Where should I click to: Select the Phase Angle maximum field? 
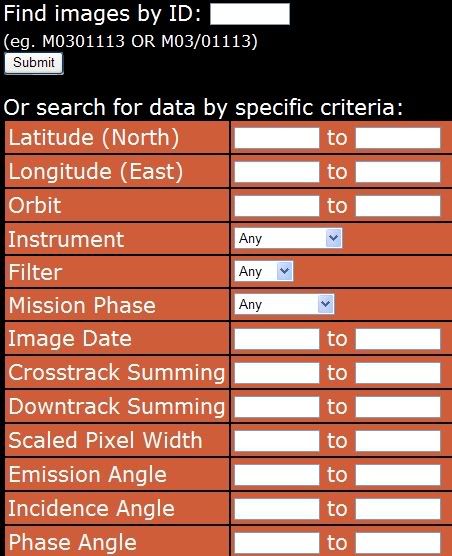398,543
